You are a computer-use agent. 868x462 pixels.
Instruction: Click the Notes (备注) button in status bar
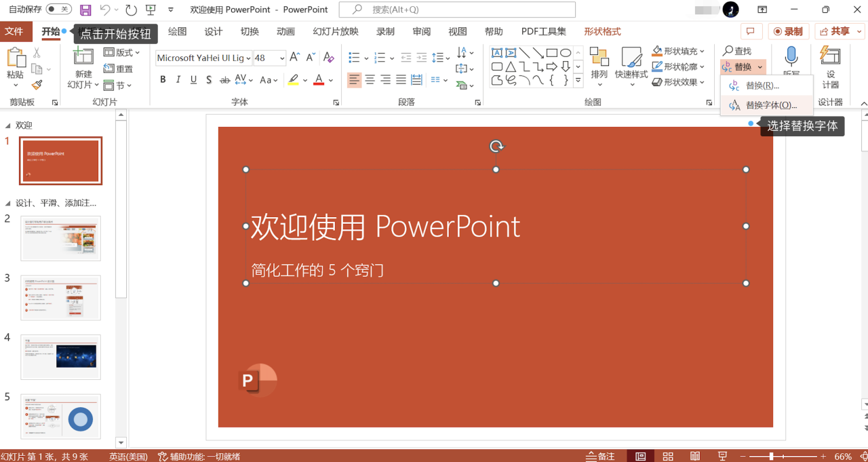point(601,457)
